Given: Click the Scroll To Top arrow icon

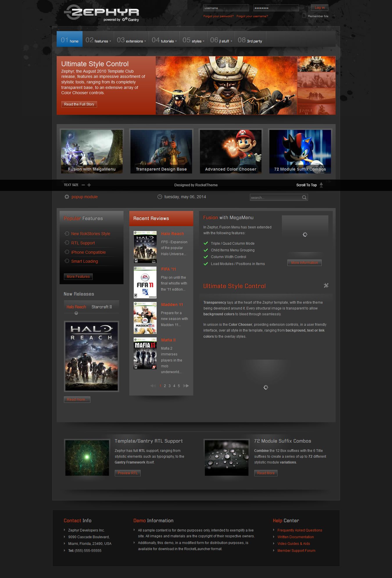Looking at the screenshot, I should [x=321, y=185].
